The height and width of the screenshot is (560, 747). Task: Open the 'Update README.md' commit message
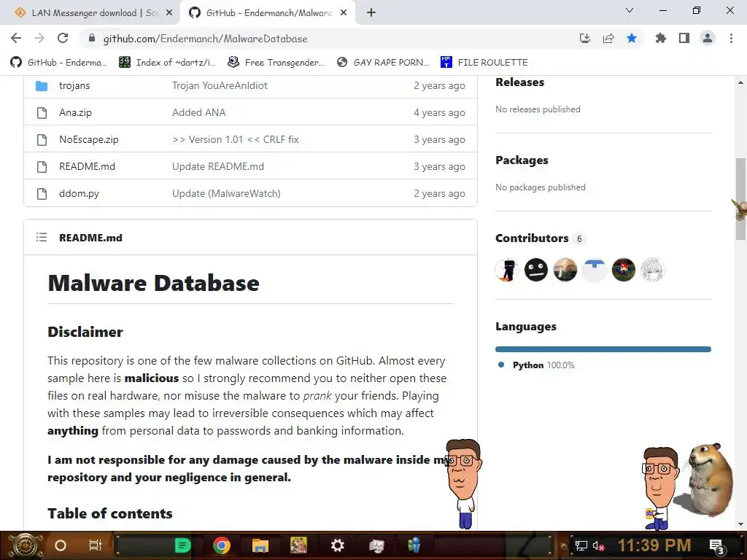click(218, 166)
